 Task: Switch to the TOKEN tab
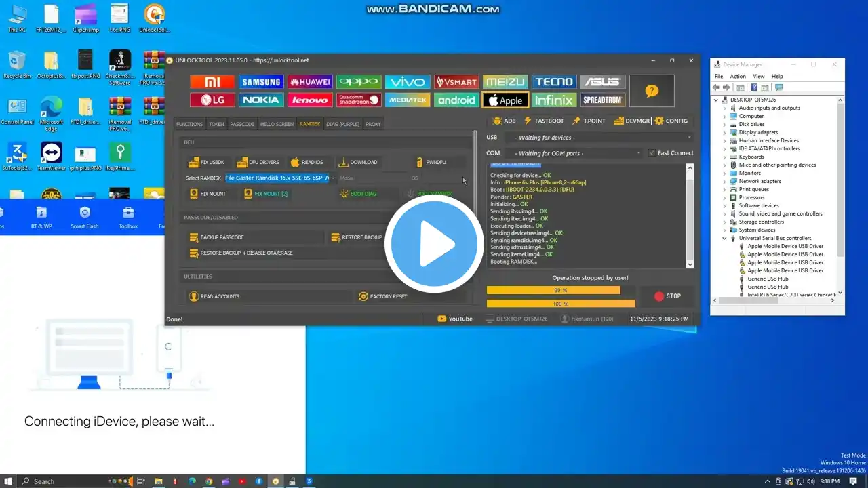click(216, 124)
